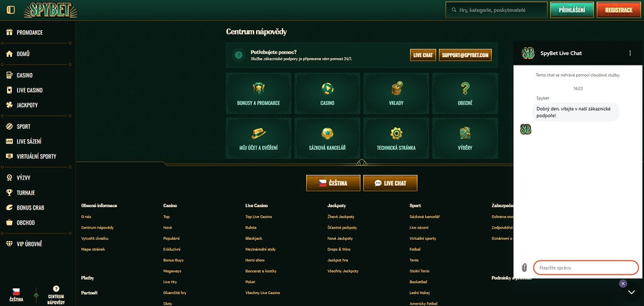Open Fotbal link under Sport
The width and height of the screenshot is (644, 306).
[415, 249]
